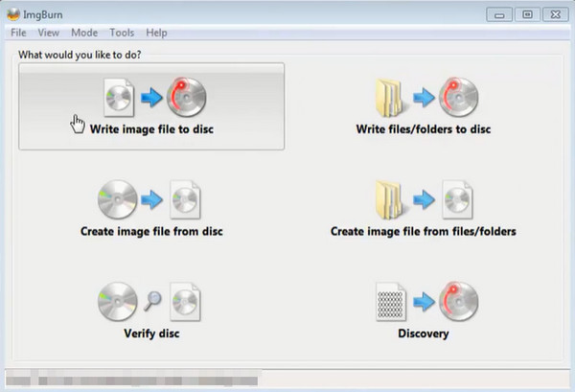Open the Tools menu
Viewport: 575px width, 392px height.
click(122, 33)
